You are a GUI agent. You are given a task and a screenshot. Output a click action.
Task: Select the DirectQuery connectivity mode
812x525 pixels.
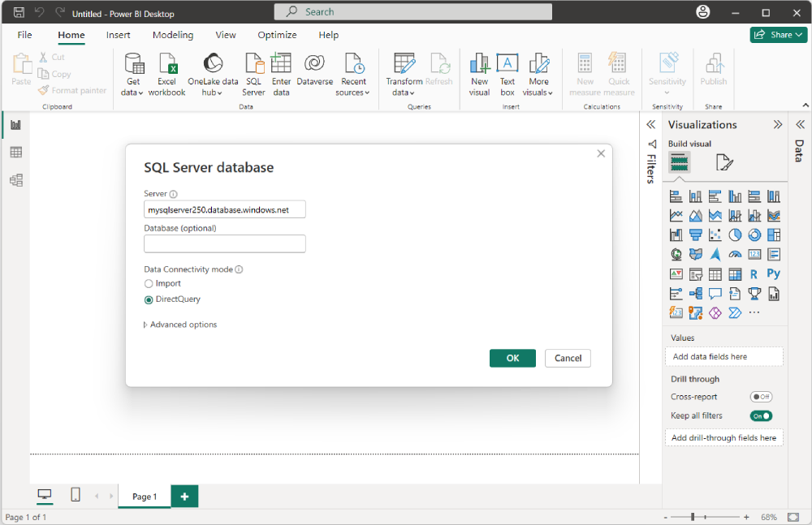pos(149,299)
